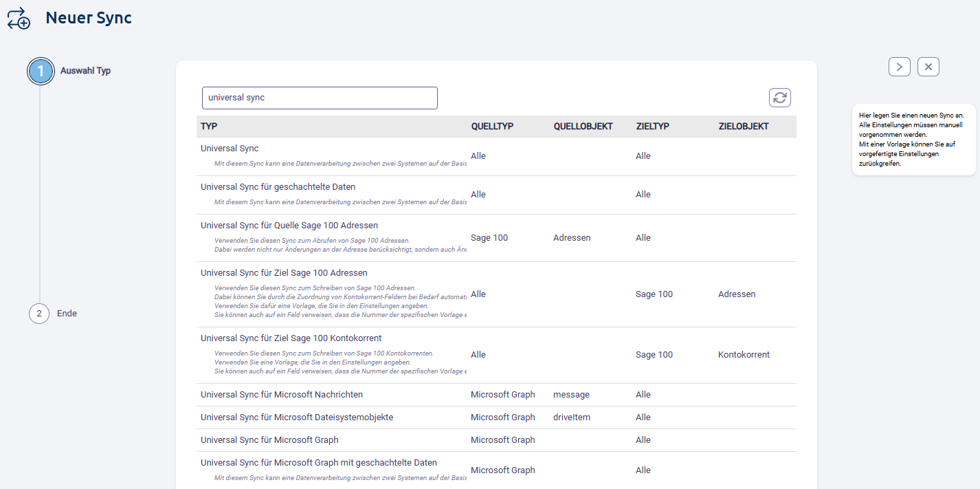Click the Neuer Sync icon in header
This screenshot has height=489, width=980.
[19, 19]
